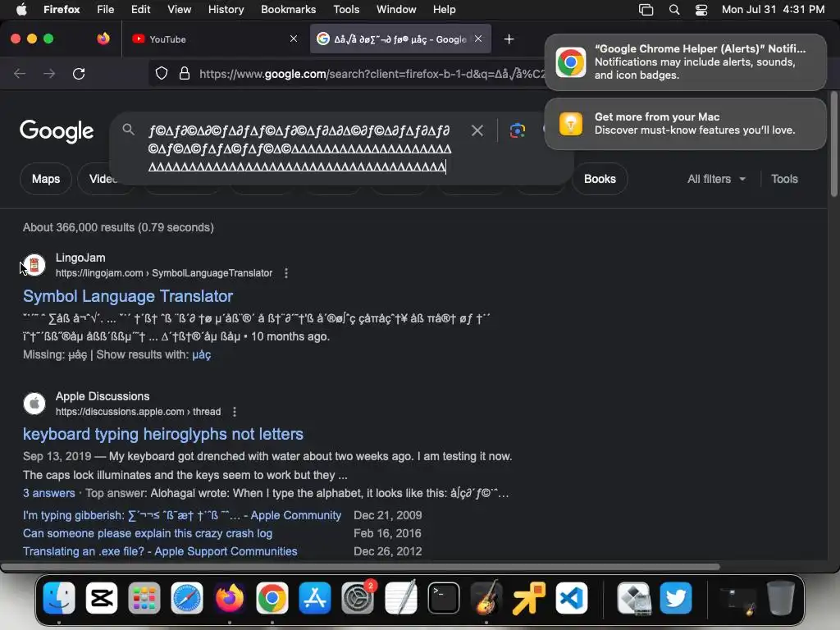Screen dimensions: 840x630
Task: Click the search magnifier in Google box
Action: 128,129
